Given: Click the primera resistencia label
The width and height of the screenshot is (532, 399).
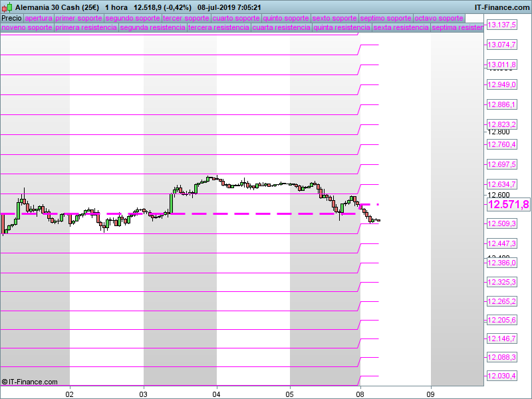Looking at the screenshot, I should 86,28.
